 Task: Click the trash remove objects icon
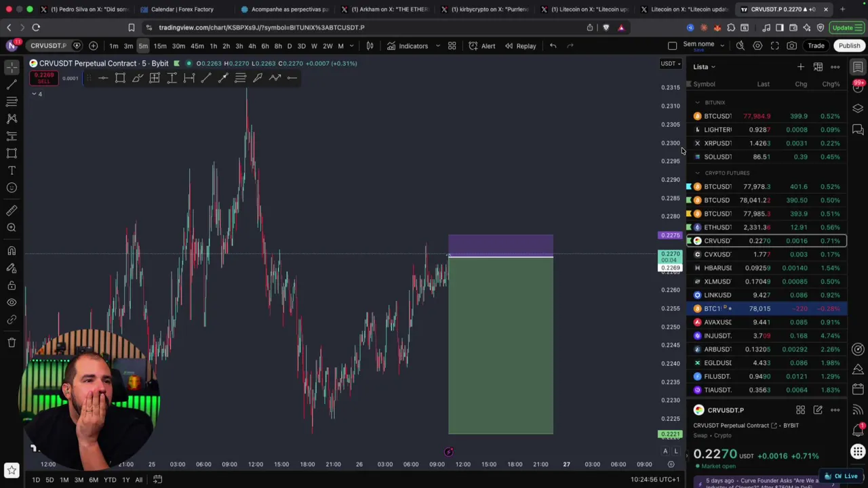(x=12, y=342)
